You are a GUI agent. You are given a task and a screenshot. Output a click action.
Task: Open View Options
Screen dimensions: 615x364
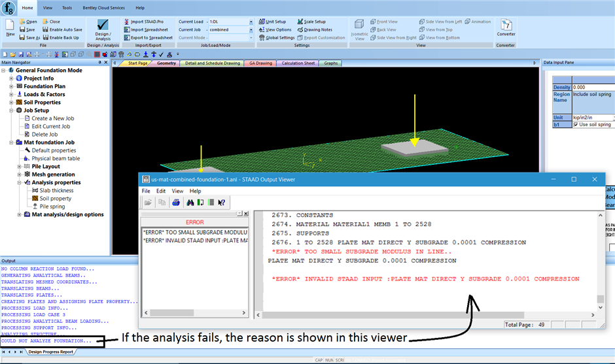coord(275,29)
